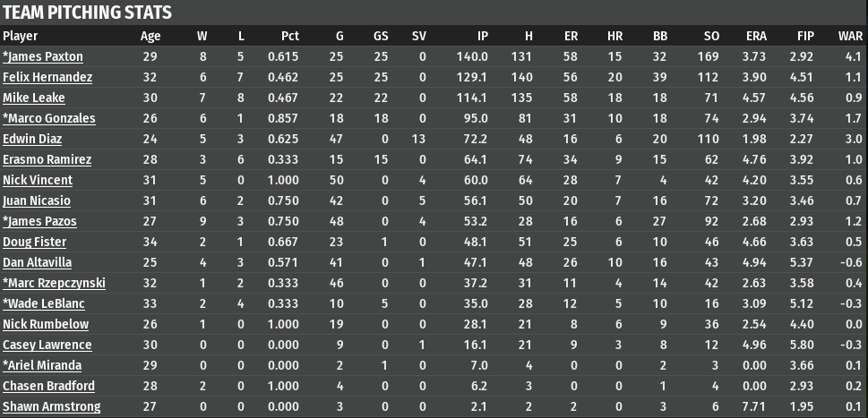
Task: Click Shawn Armstrong's player link
Action: (51, 407)
